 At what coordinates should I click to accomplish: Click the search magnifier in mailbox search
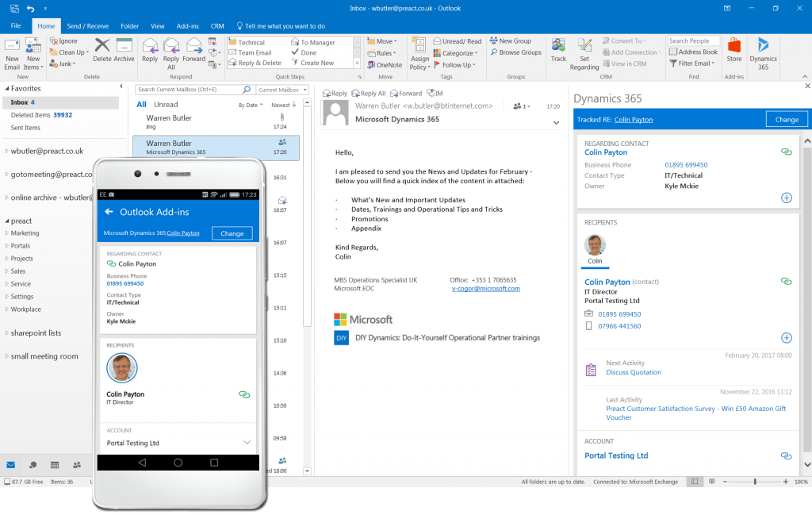[247, 90]
